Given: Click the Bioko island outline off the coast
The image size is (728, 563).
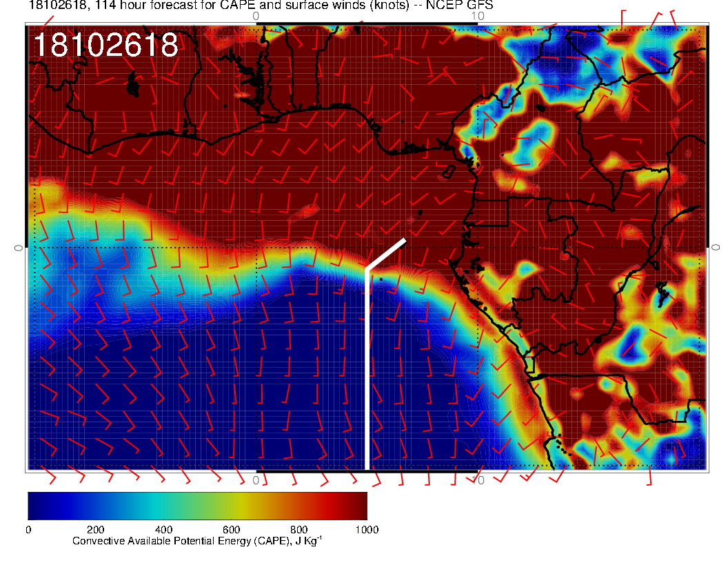Looking at the screenshot, I should coord(449,171).
